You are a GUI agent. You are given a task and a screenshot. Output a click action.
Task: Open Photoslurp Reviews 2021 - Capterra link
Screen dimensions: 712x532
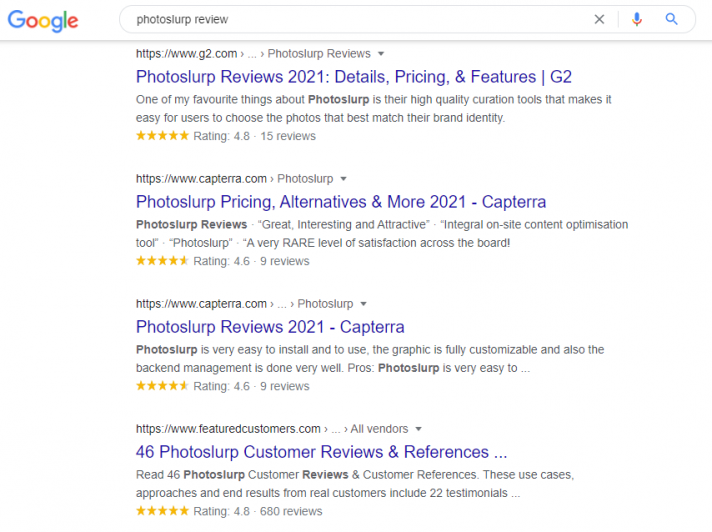click(270, 327)
